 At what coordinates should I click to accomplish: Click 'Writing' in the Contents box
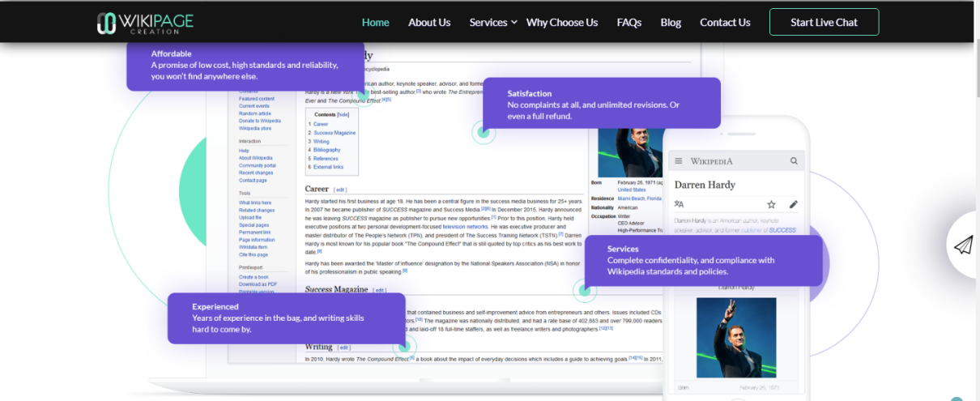(322, 142)
